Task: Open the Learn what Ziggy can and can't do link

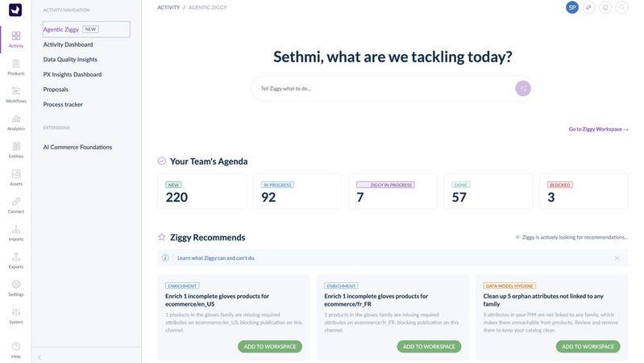Action: click(x=216, y=258)
